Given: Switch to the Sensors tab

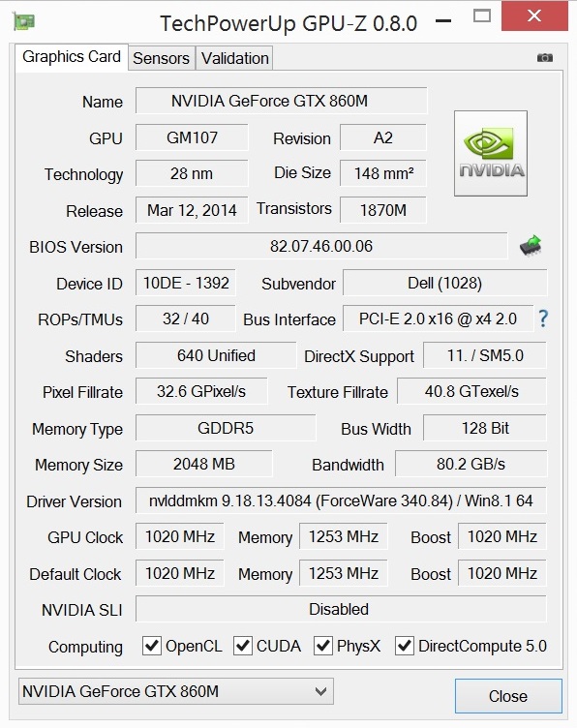Looking at the screenshot, I should (161, 58).
